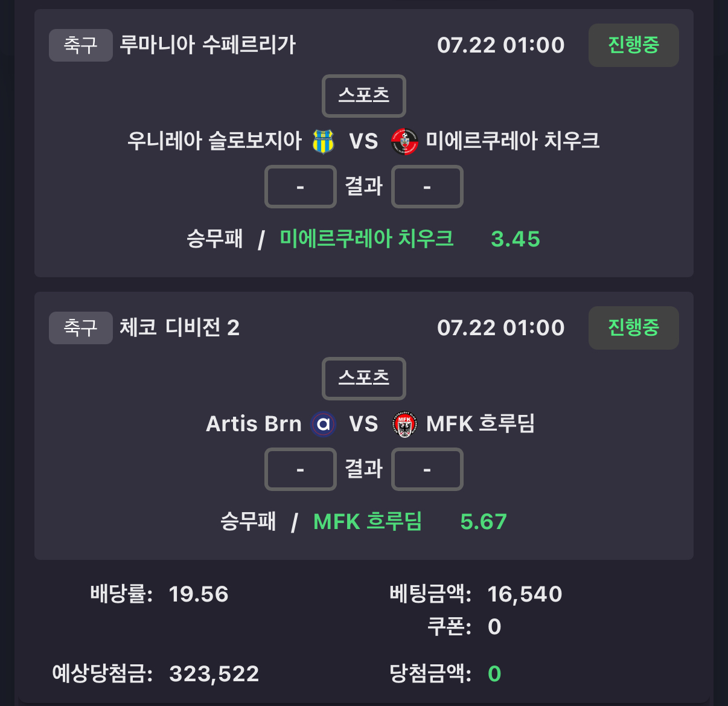Click the 루마니아 수페르리가 league title
Viewport: 728px width, 706px height.
click(208, 45)
